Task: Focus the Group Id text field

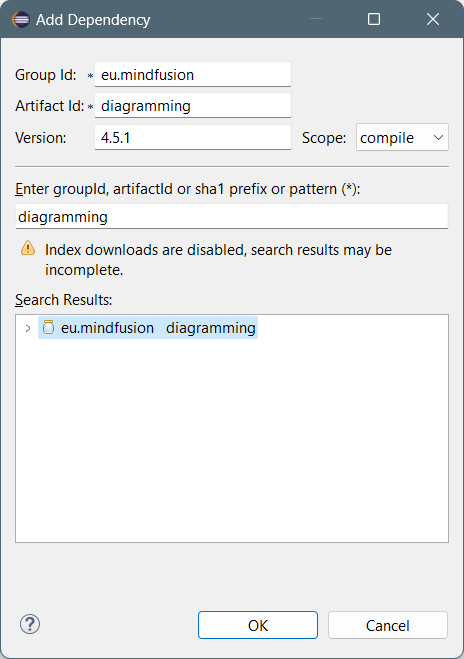Action: [x=193, y=74]
